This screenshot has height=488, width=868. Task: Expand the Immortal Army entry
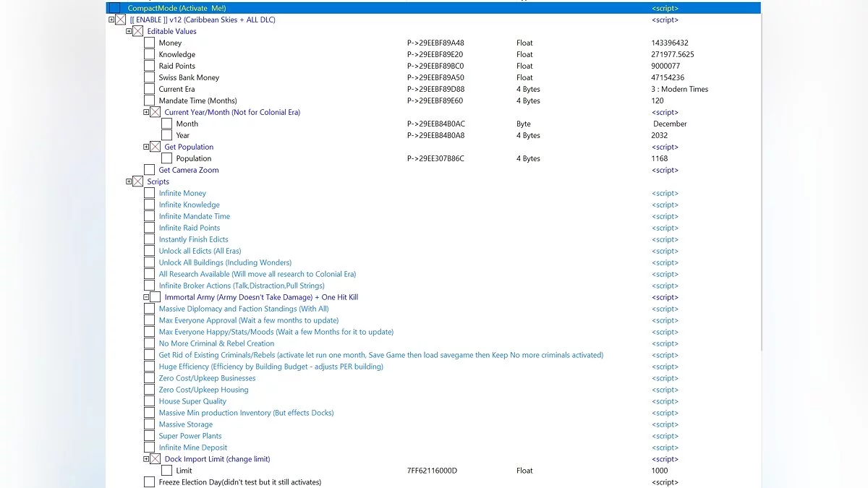pyautogui.click(x=146, y=297)
